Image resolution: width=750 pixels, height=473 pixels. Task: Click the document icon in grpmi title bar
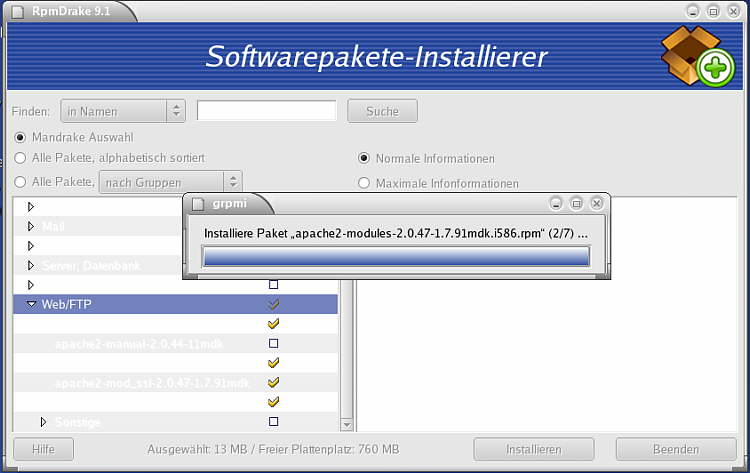click(x=198, y=204)
